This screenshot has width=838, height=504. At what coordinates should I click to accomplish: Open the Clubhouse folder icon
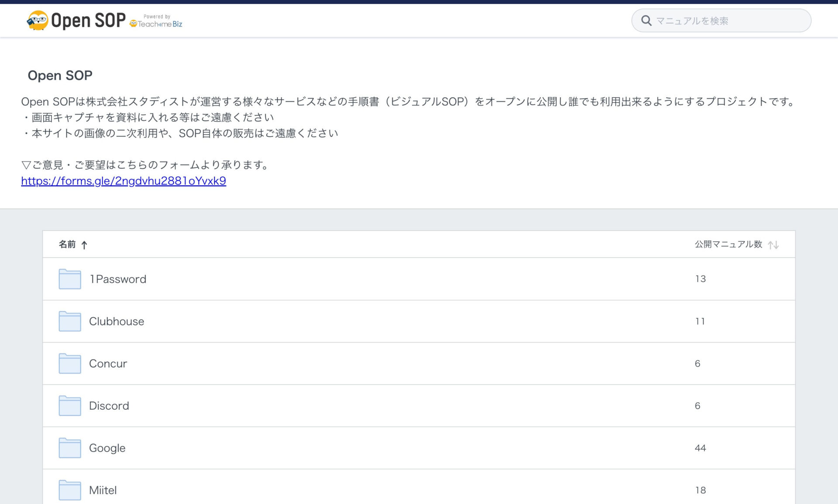(70, 321)
